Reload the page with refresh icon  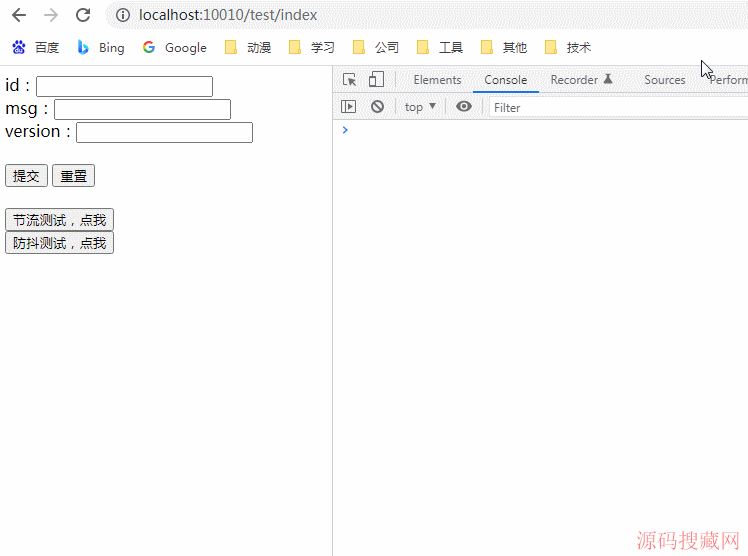coord(83,15)
